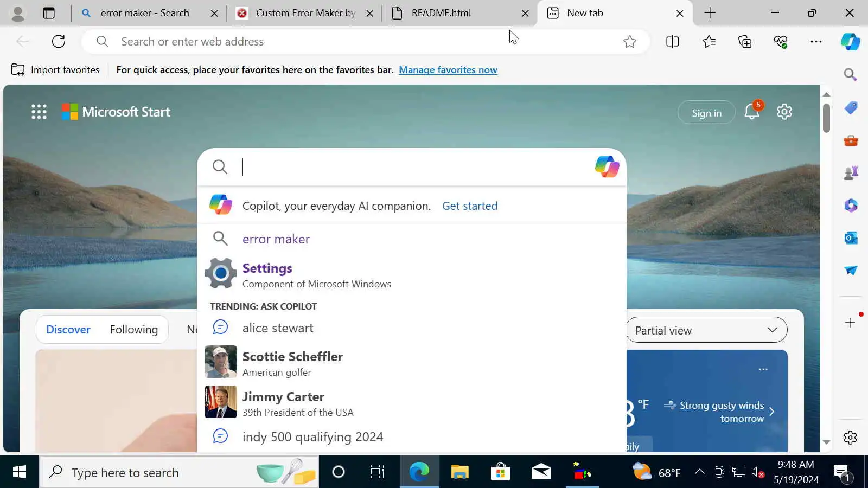The height and width of the screenshot is (488, 868).
Task: Switch to error maker - Search tab
Action: [144, 13]
